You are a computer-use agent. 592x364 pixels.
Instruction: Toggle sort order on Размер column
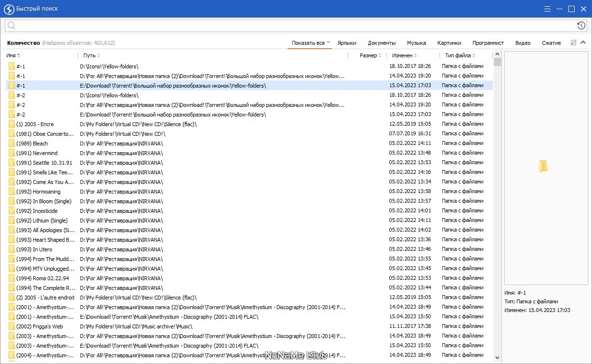point(380,56)
